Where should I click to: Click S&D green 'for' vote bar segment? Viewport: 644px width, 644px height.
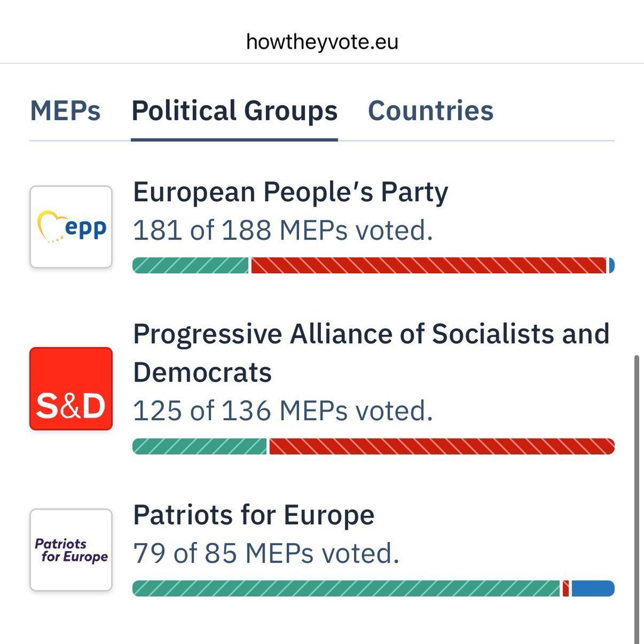(200, 447)
